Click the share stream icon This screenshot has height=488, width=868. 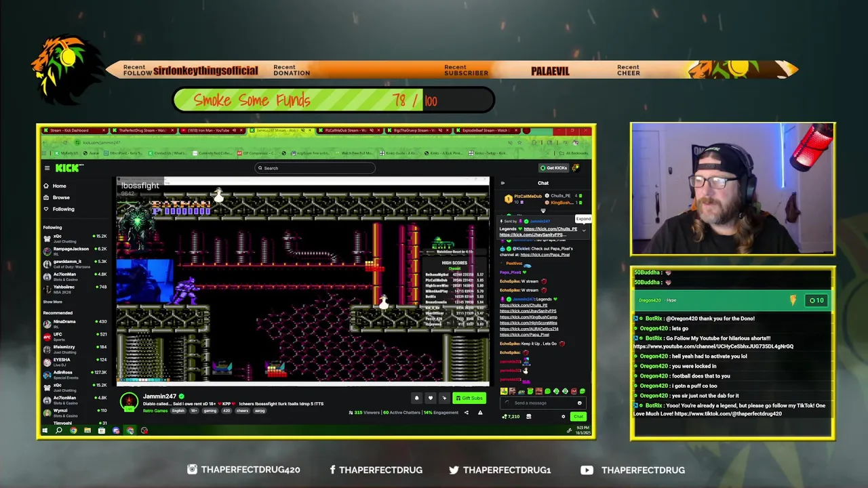pyautogui.click(x=466, y=413)
